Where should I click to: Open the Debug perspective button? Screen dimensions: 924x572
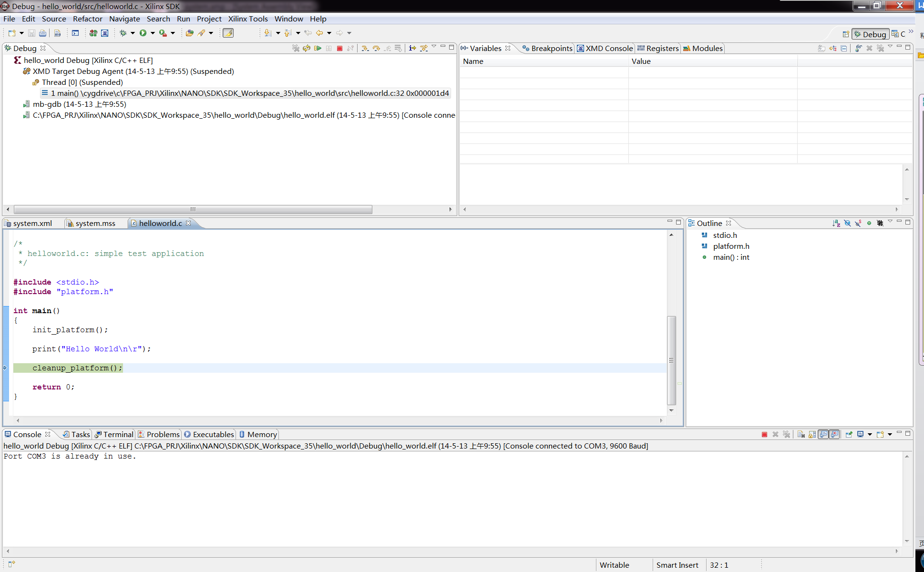coord(870,34)
